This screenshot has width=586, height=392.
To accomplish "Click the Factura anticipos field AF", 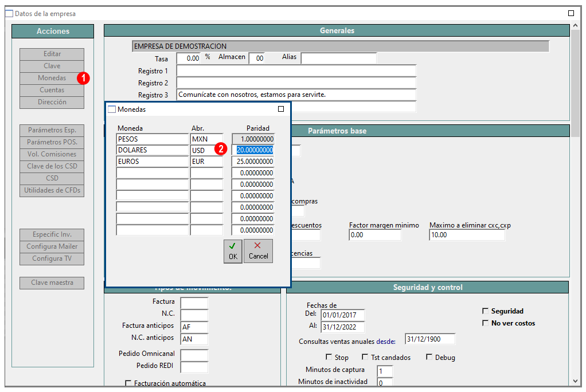I will tap(194, 327).
